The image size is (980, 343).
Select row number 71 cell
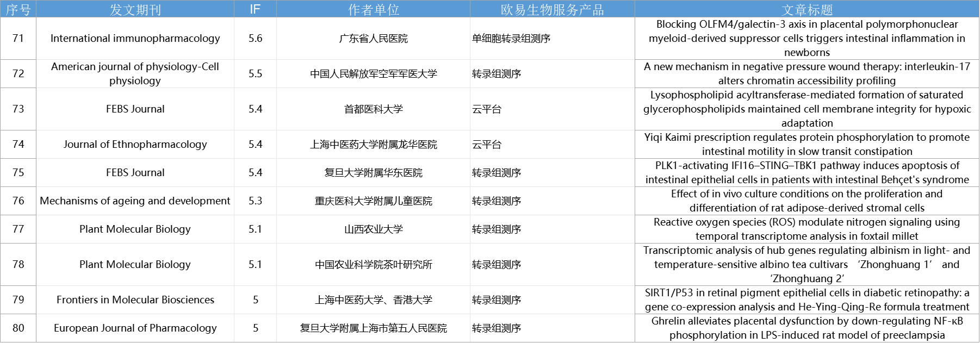coord(18,39)
